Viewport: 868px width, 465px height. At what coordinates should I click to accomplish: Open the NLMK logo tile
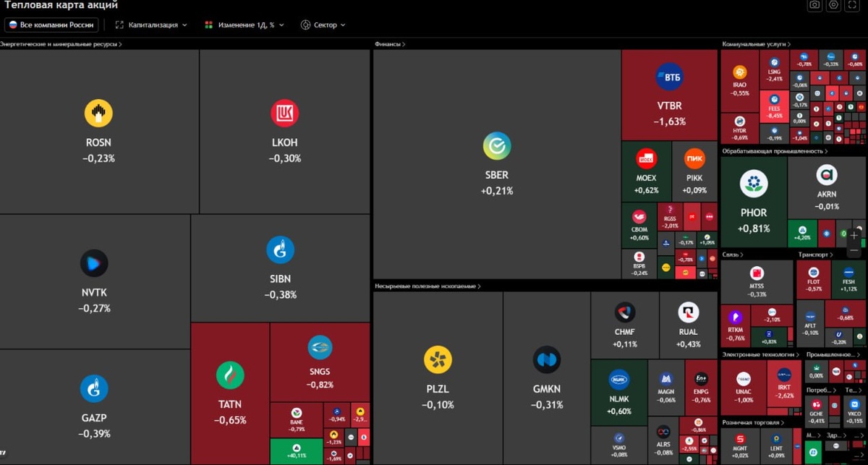click(618, 380)
